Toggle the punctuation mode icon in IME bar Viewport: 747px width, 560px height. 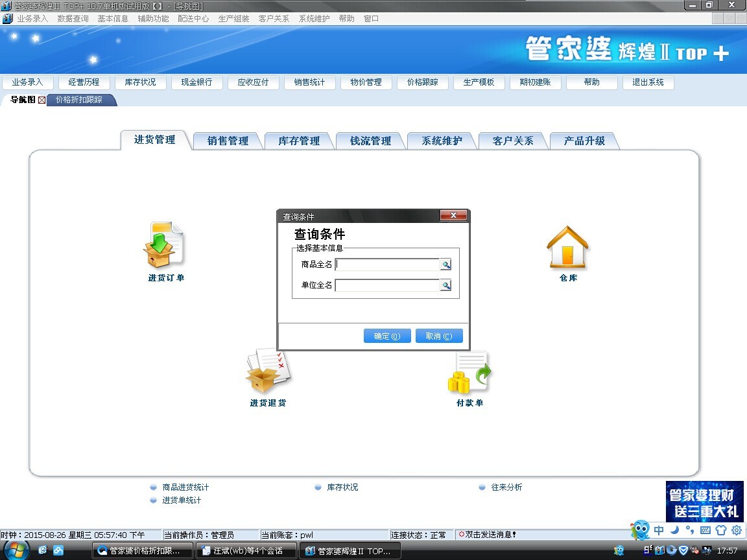coord(690,530)
